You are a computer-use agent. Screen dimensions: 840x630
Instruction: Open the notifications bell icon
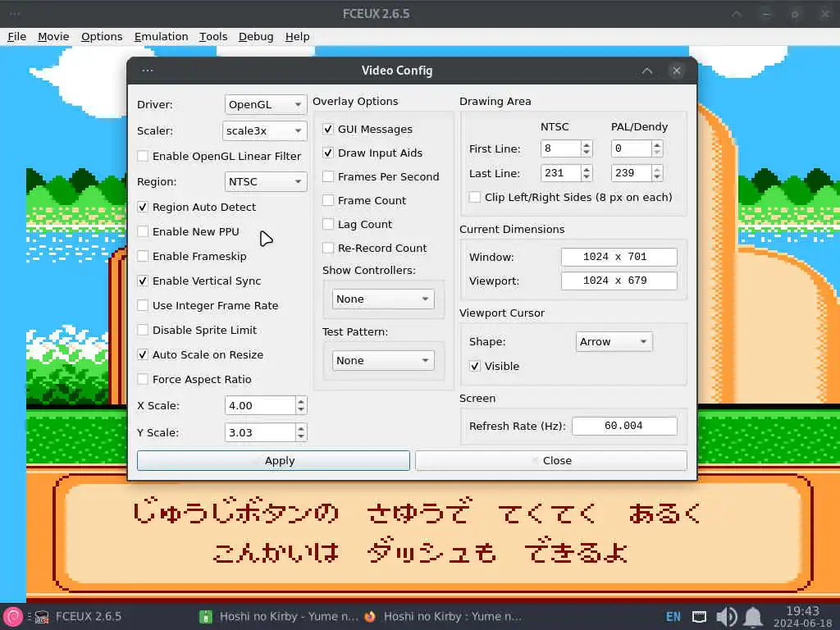coord(753,617)
